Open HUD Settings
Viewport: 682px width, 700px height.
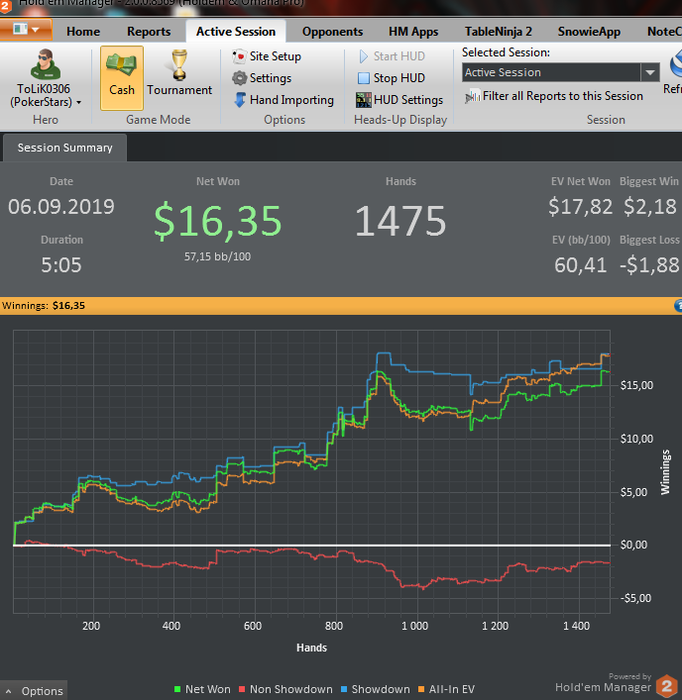[399, 100]
